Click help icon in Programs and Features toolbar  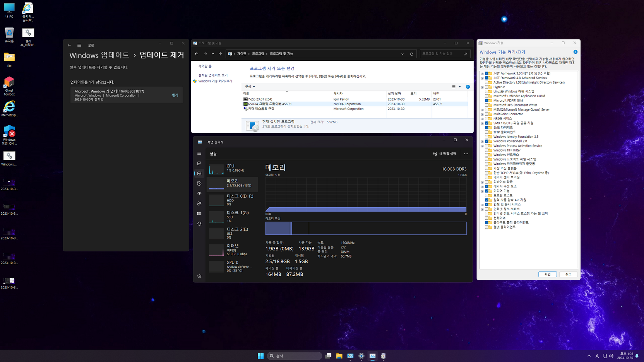[x=468, y=87]
